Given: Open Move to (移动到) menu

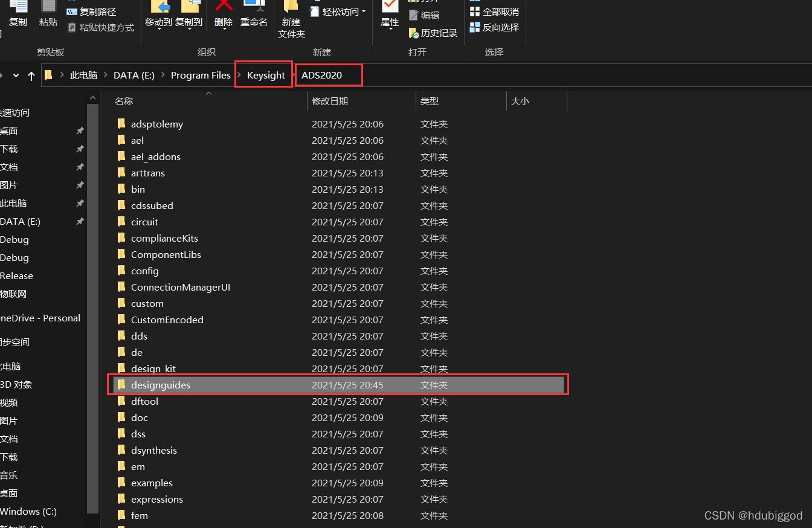Looking at the screenshot, I should 158,14.
